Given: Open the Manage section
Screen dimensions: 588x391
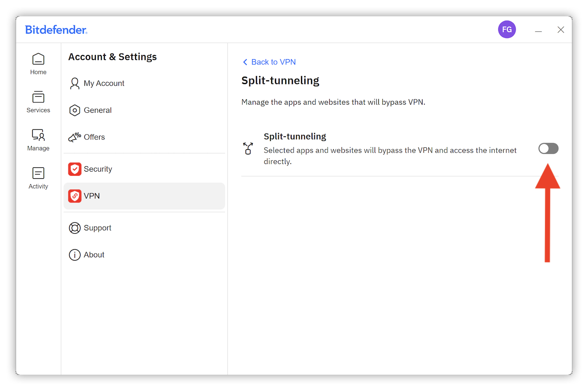Looking at the screenshot, I should tap(38, 140).
